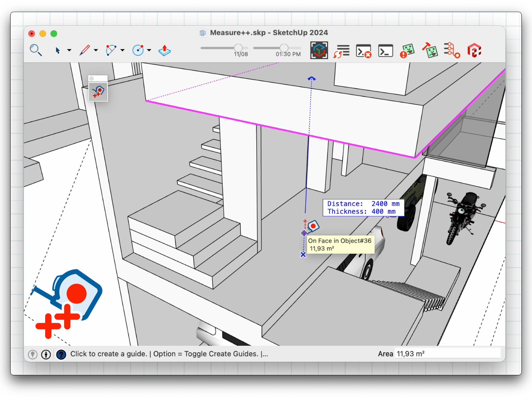Screen dimensions: 532x399
Task: Select the Measure++ tool in floating palette
Action: click(98, 92)
